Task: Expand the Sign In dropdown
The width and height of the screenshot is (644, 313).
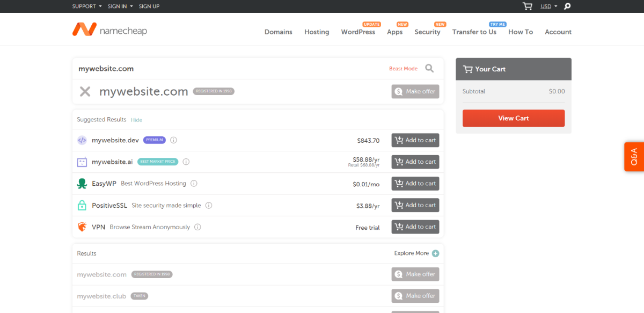Action: (x=120, y=6)
